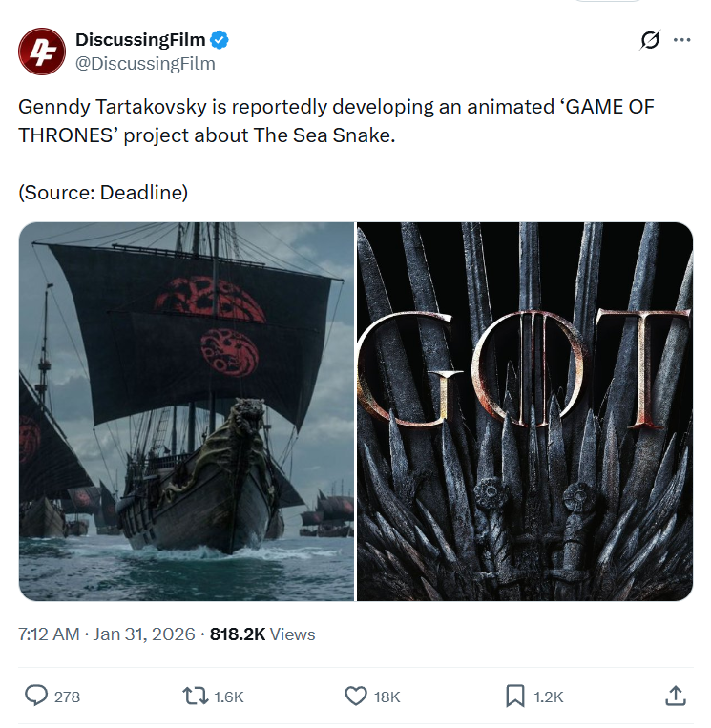711x728 pixels.
Task: Open the DiscussingFilm profile avatar
Action: click(x=42, y=52)
